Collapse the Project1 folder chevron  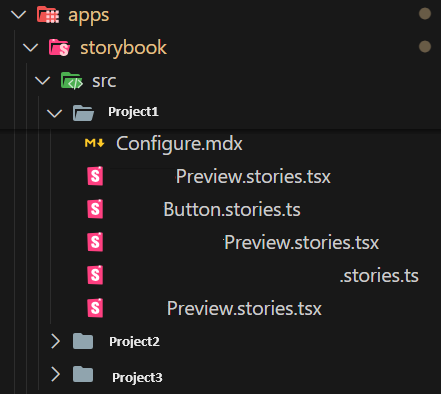coord(54,113)
